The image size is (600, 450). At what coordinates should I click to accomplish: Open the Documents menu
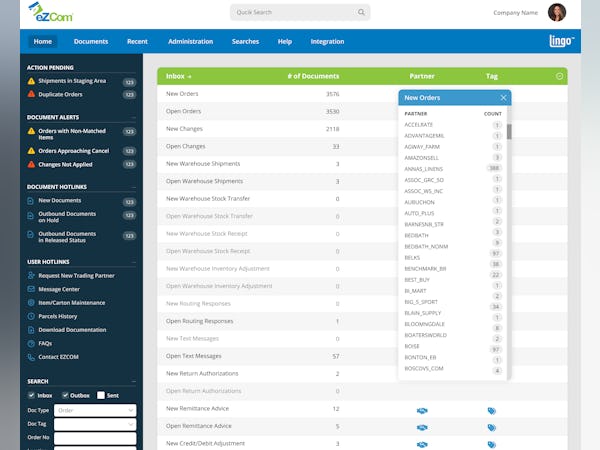pyautogui.click(x=91, y=41)
